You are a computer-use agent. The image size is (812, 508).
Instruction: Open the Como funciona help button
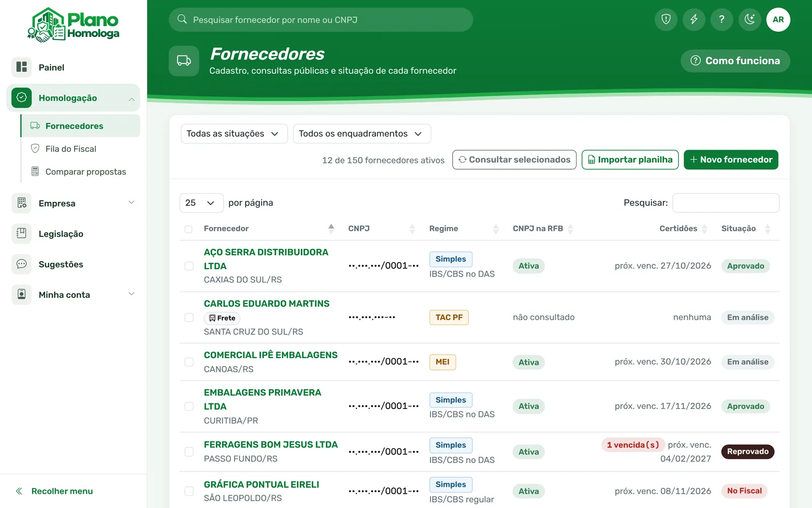(735, 60)
